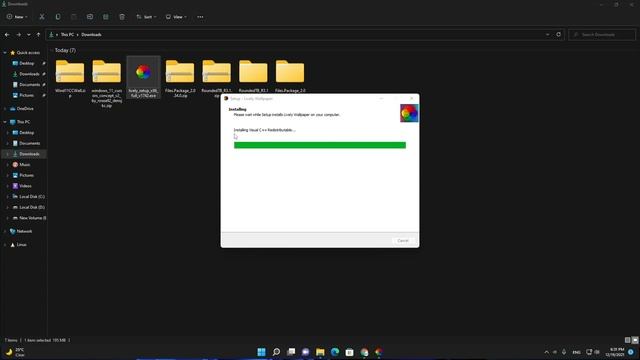This screenshot has width=640, height=360.
Task: Expand the address bar history dropdown
Action: [x=547, y=35]
